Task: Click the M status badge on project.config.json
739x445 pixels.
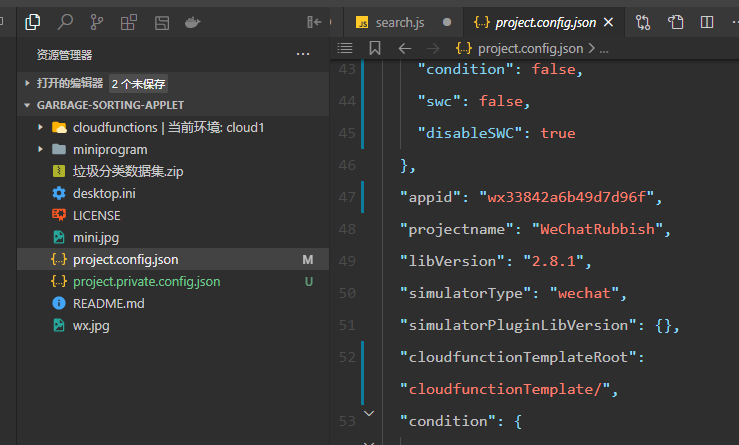Action: pyautogui.click(x=308, y=260)
